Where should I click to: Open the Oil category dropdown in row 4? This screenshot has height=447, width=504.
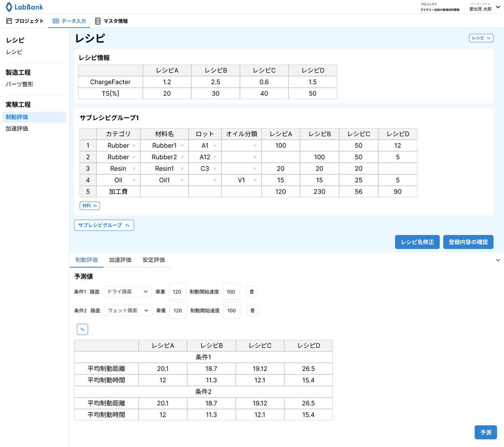(x=134, y=180)
